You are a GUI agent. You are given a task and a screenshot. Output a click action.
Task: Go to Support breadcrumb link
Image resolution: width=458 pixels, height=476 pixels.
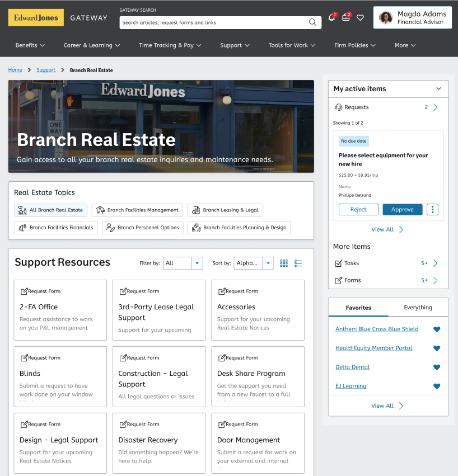click(46, 70)
